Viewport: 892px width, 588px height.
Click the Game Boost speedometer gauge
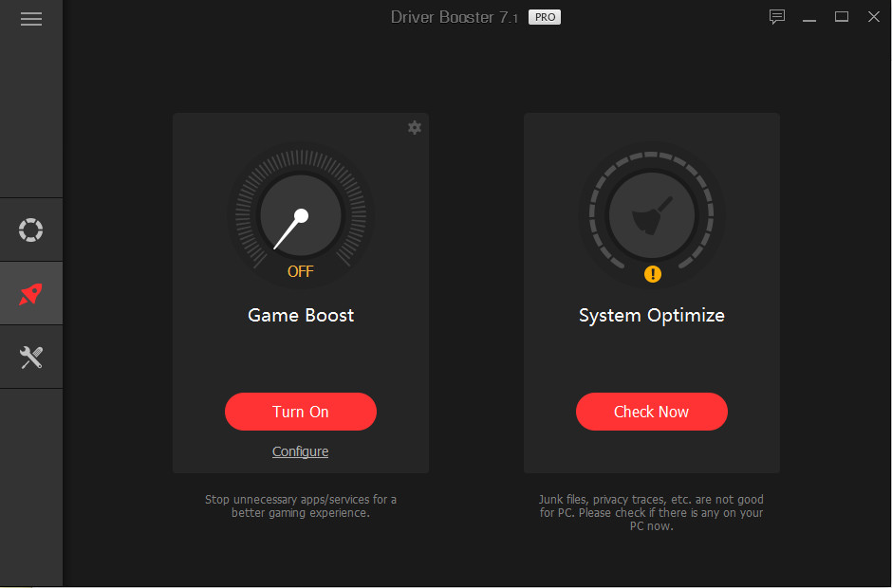coord(301,215)
